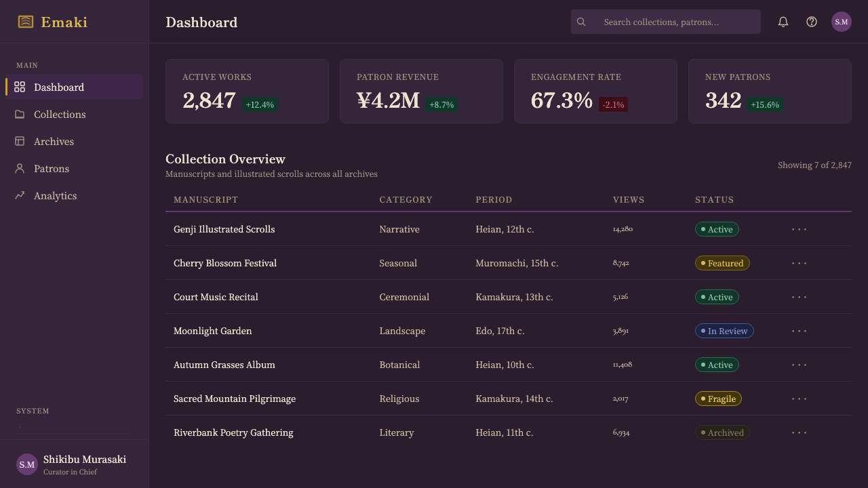Open Patrons in sidebar
The width and height of the screenshot is (868, 488).
pos(75,168)
